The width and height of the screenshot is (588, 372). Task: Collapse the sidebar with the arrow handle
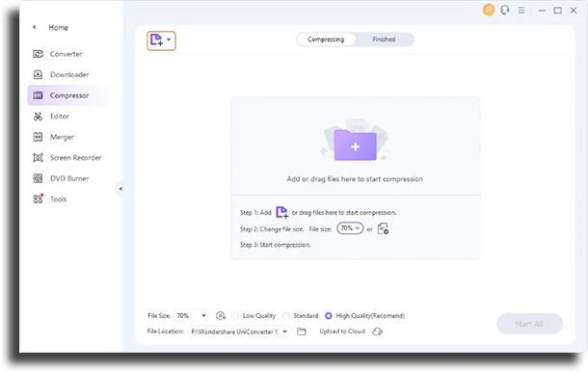120,189
